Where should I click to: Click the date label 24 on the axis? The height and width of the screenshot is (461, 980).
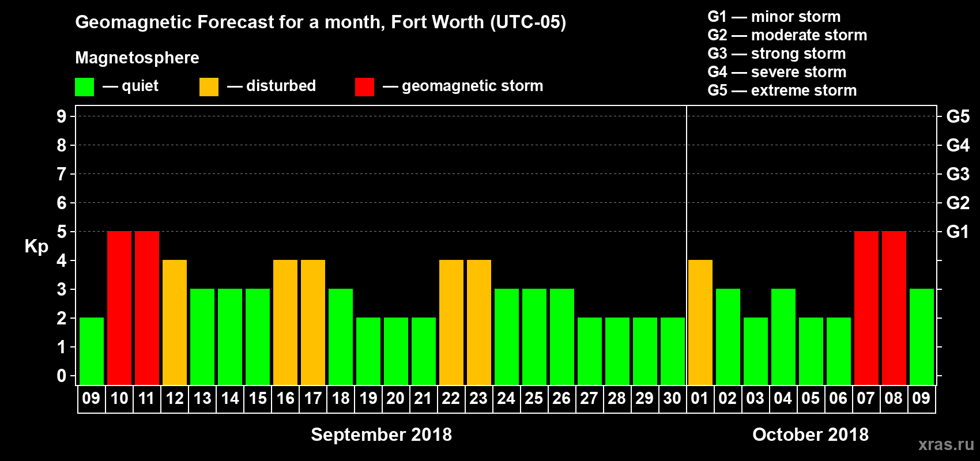pos(507,398)
